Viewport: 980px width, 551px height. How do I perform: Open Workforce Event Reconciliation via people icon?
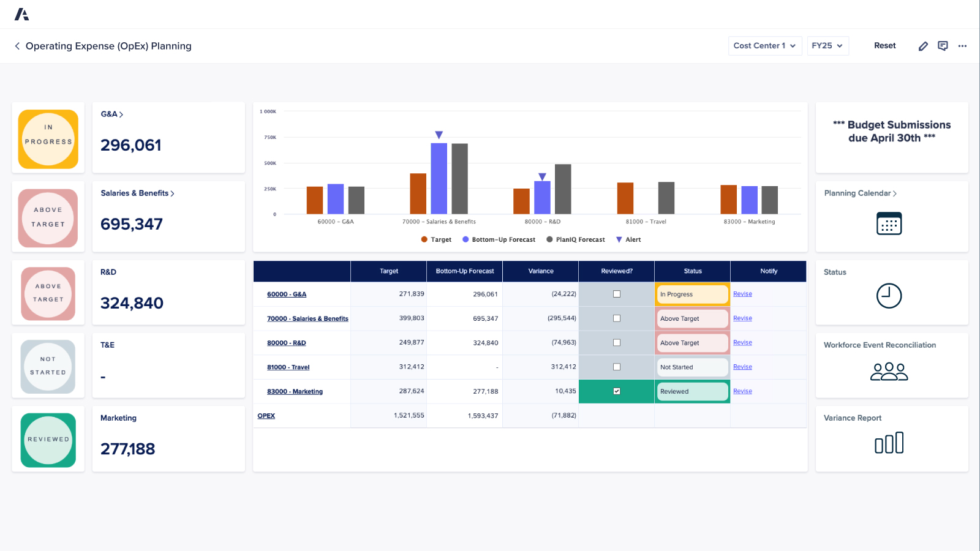[x=890, y=370]
